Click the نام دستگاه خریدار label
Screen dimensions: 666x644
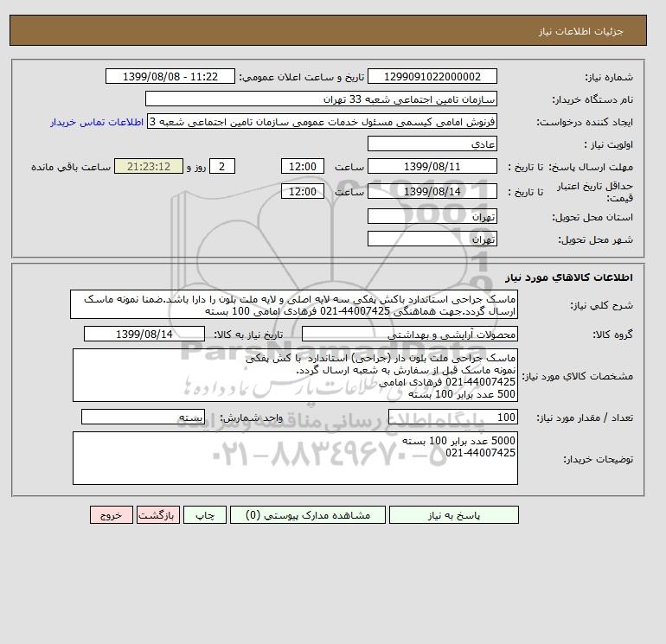(x=592, y=99)
